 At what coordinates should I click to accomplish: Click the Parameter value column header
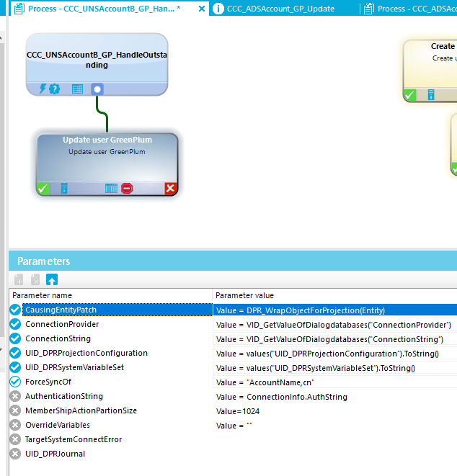(x=335, y=295)
